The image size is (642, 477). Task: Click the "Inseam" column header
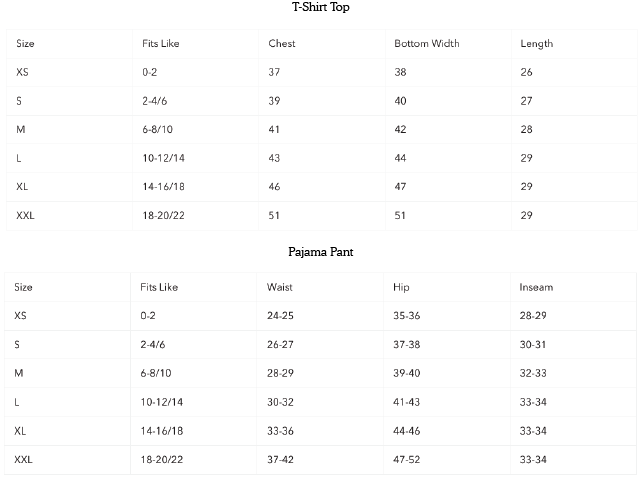tap(536, 287)
